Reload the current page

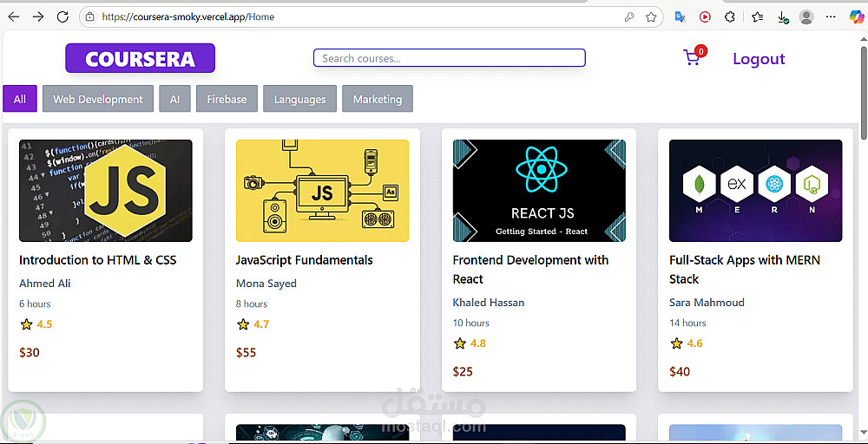(x=62, y=16)
